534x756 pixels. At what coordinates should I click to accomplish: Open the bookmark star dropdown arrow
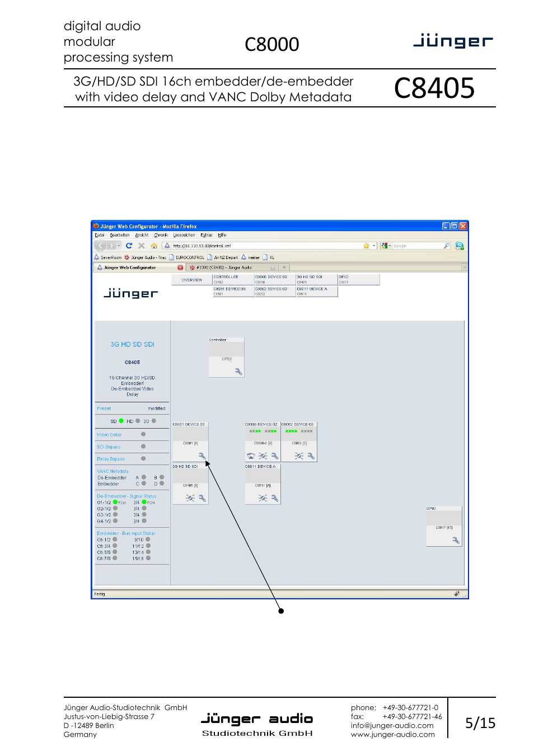(x=374, y=246)
